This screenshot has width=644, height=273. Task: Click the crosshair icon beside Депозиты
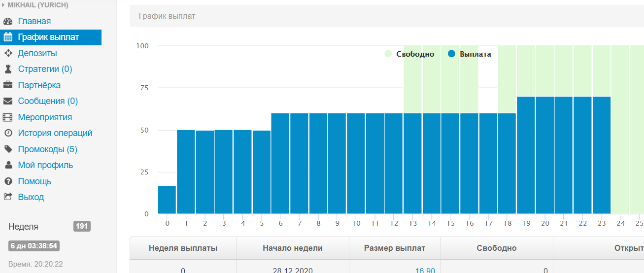point(7,53)
